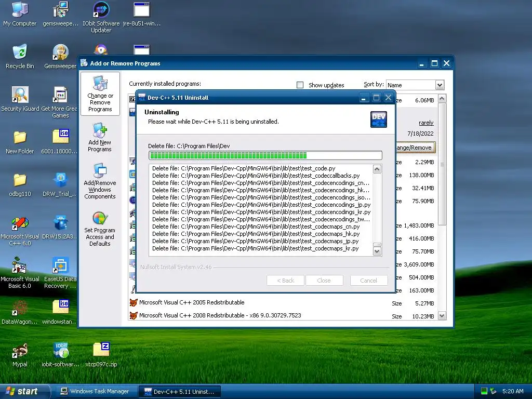Click programs list scrollbar thumb

coord(442,165)
